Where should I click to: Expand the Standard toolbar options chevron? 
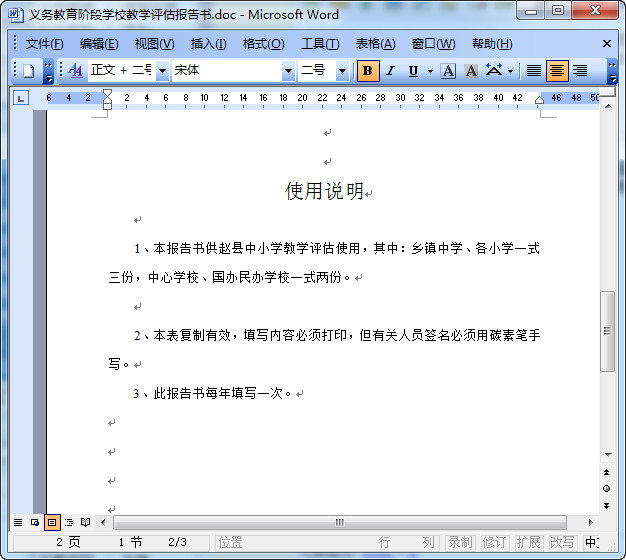click(48, 72)
